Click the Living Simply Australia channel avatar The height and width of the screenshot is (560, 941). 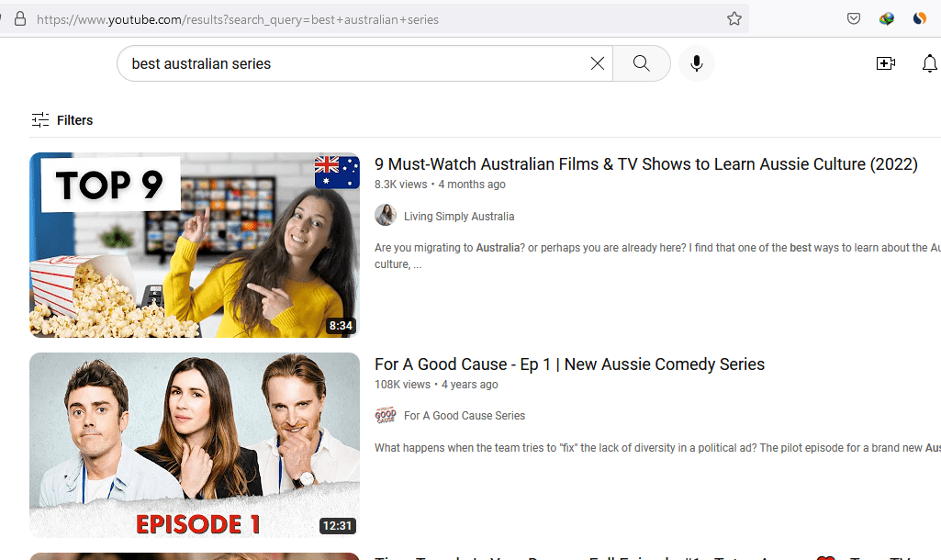point(386,215)
